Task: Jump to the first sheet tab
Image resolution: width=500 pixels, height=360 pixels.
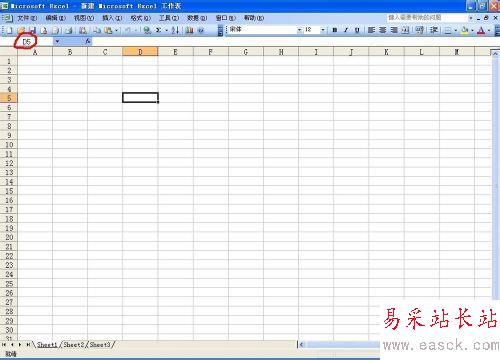Action: pos(4,345)
